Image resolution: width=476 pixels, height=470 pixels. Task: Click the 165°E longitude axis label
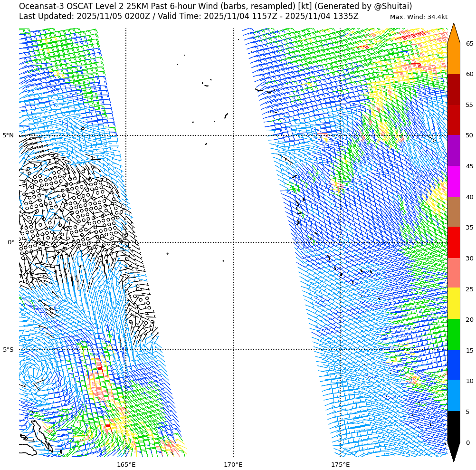coord(126,464)
